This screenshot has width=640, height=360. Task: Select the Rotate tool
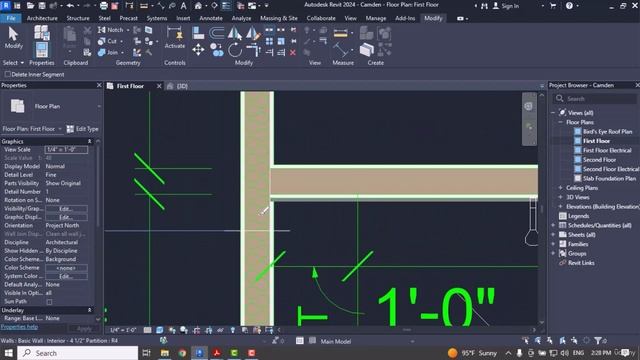pos(235,50)
